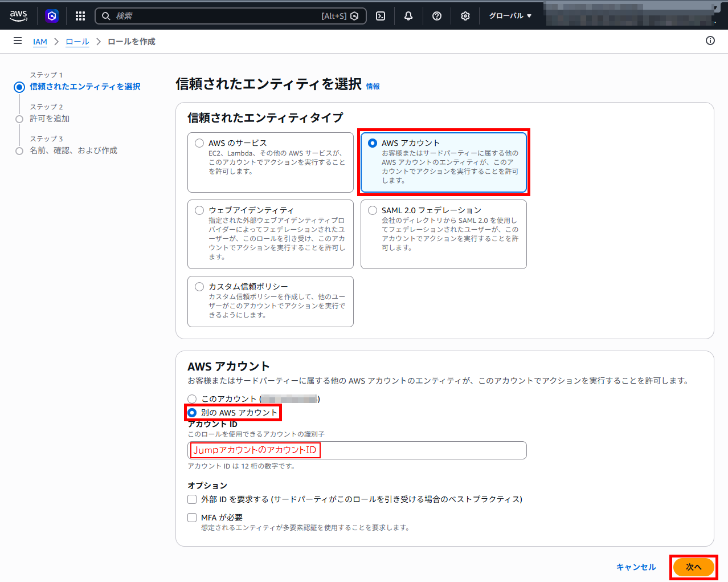Open the services grid menu icon

[x=80, y=16]
